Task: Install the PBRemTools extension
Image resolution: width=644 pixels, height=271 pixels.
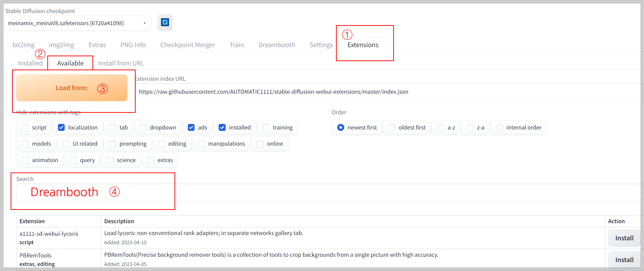Action: coord(624,260)
